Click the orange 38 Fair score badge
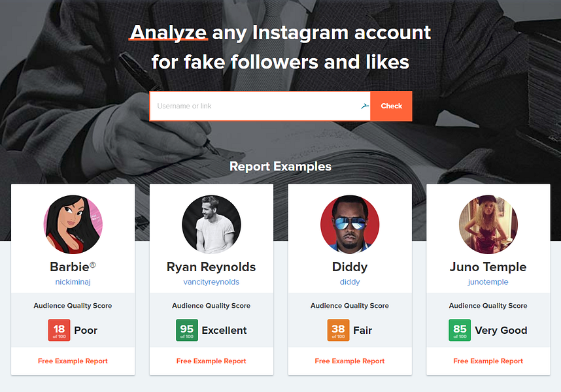Screen dimensions: 561x392 (337, 330)
